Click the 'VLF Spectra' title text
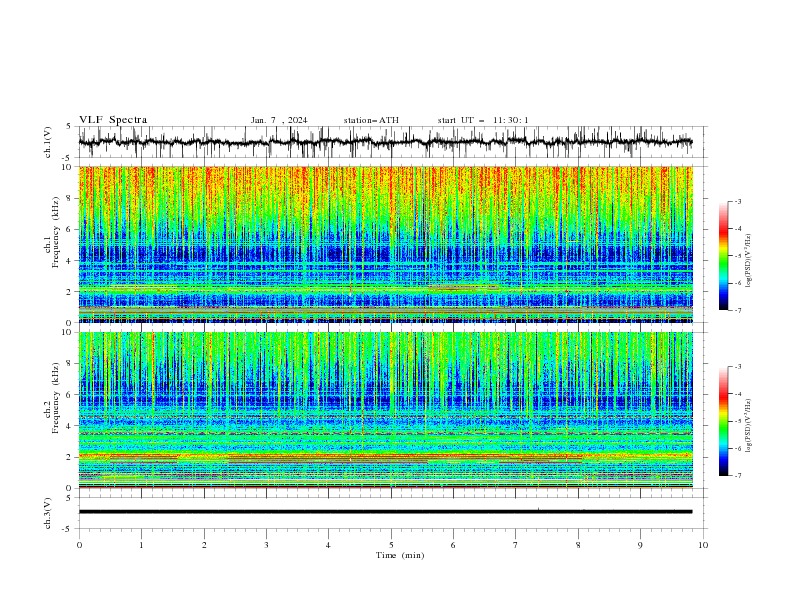This screenshot has width=792, height=612. pyautogui.click(x=113, y=120)
